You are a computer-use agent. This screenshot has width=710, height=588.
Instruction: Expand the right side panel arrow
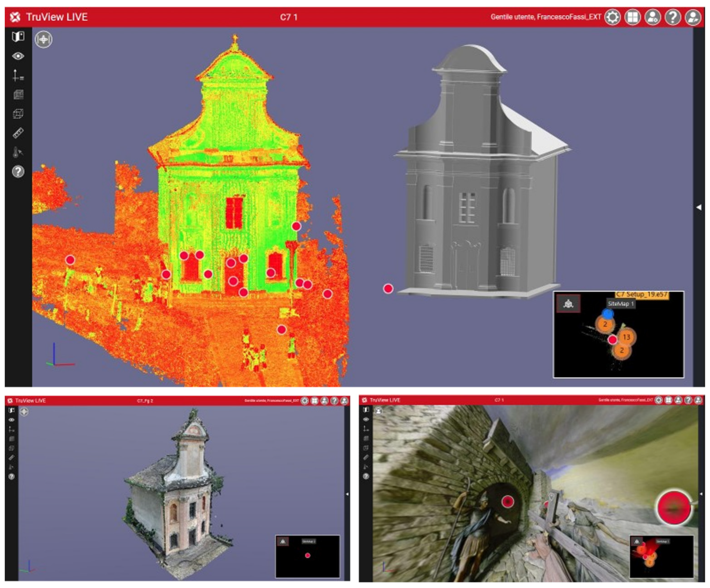pyautogui.click(x=698, y=207)
